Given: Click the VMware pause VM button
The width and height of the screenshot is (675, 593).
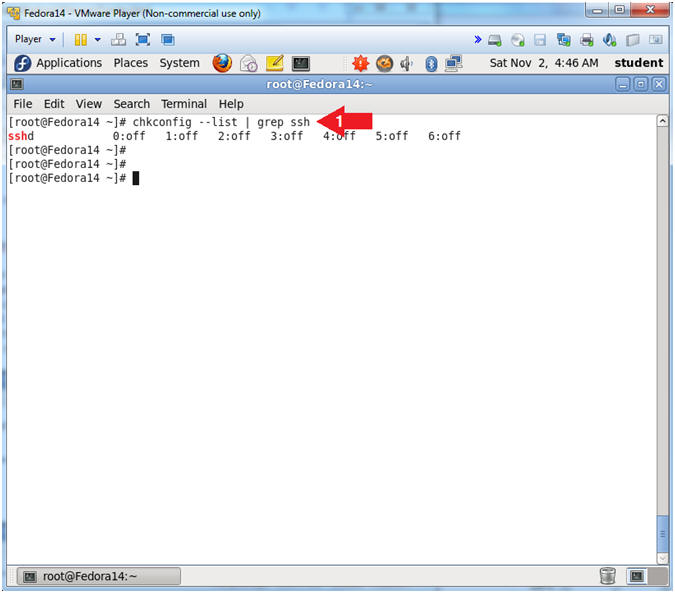Looking at the screenshot, I should tap(80, 40).
